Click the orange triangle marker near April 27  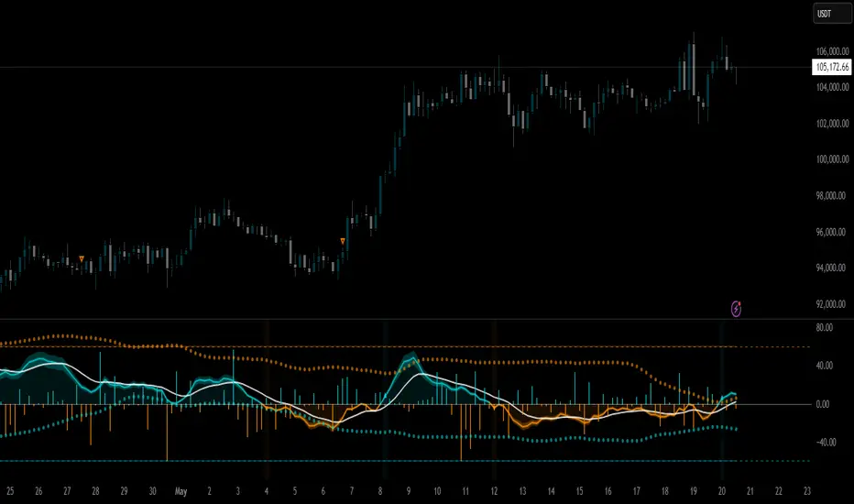point(82,258)
